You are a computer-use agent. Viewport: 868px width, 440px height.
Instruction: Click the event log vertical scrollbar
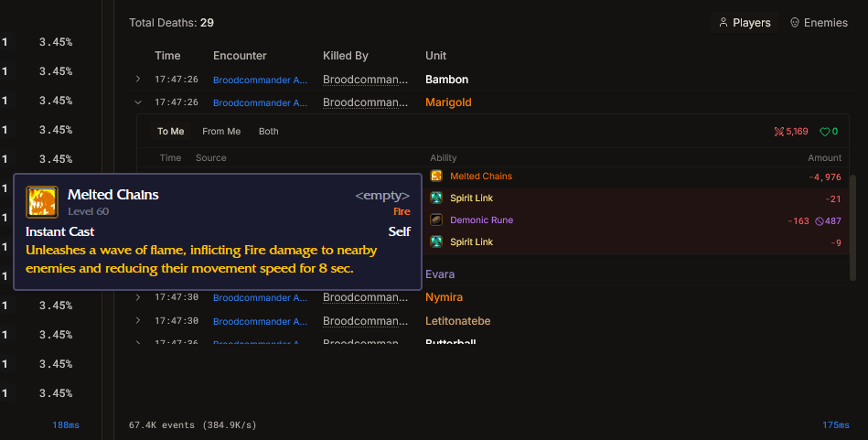click(852, 228)
